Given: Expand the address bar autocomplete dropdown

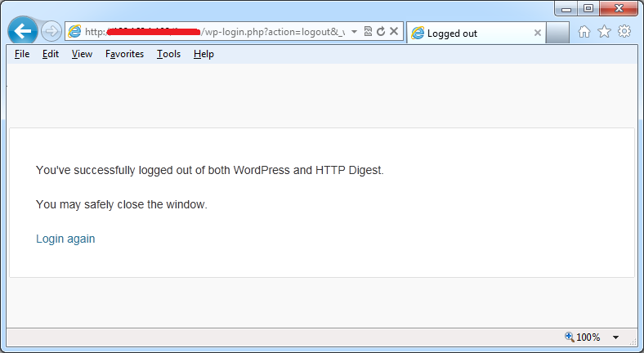Looking at the screenshot, I should [354, 32].
